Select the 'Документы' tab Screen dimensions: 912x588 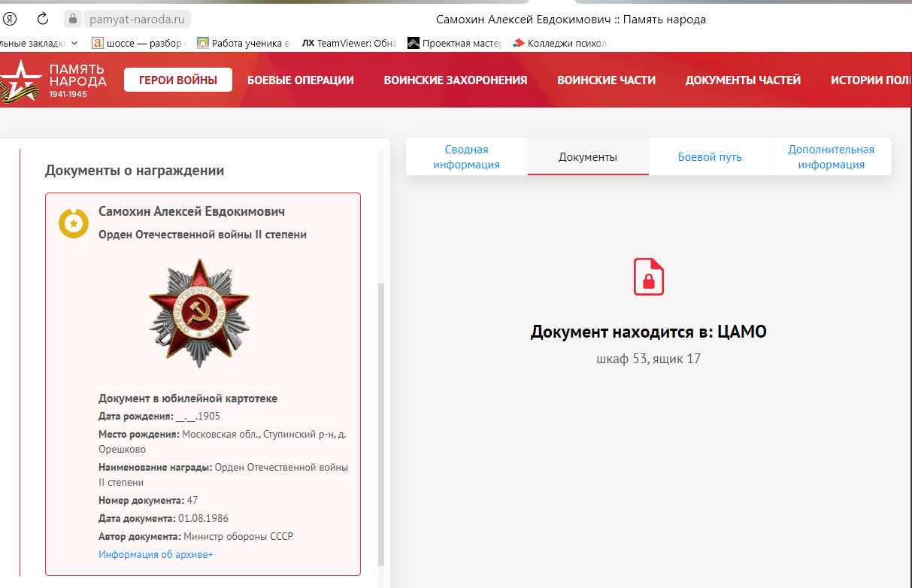(587, 157)
